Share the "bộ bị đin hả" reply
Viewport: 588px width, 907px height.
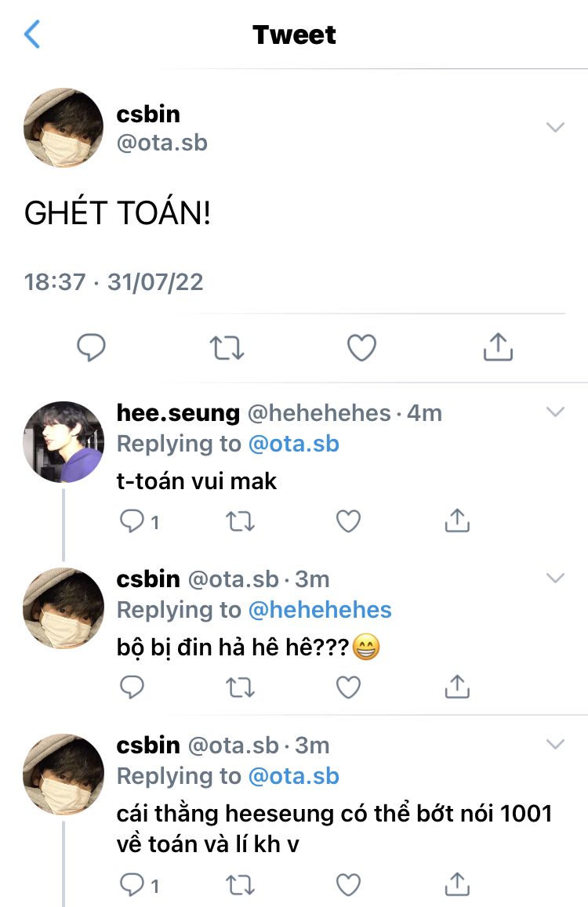tap(456, 688)
